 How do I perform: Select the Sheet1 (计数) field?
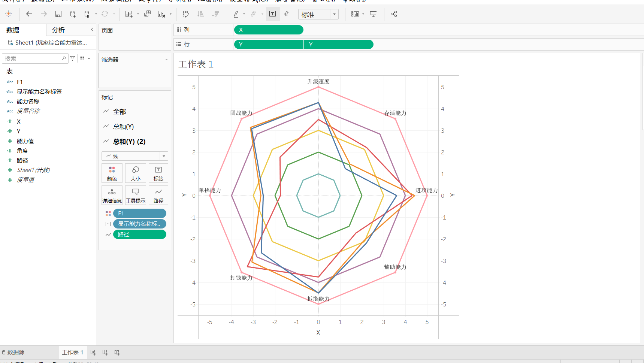pyautogui.click(x=33, y=170)
